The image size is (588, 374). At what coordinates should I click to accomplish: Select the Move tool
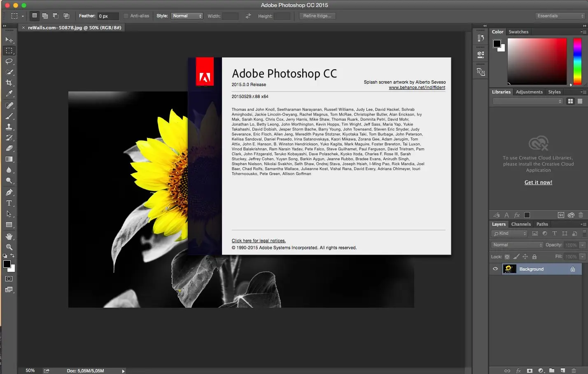(9, 40)
